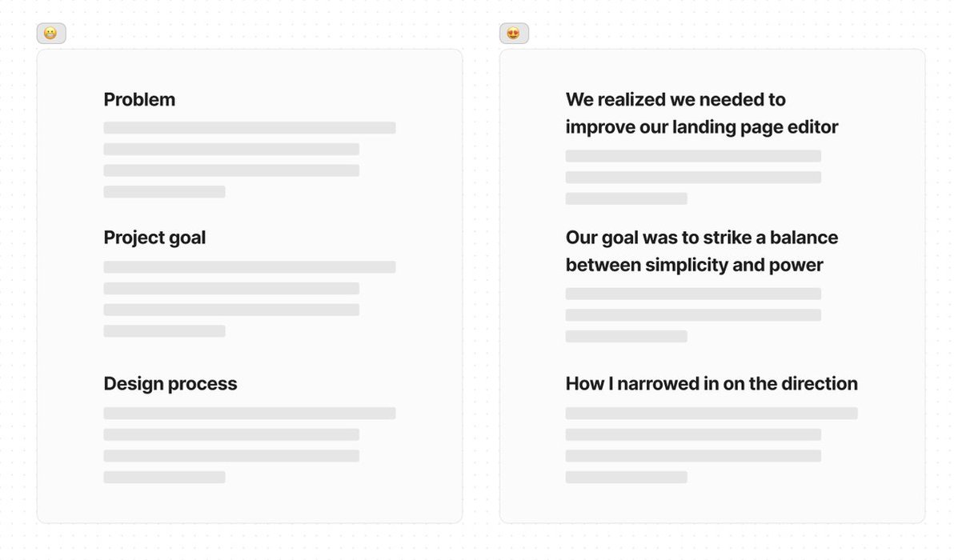Click short last placeholder line under "Project goal"
The image size is (958, 560).
(x=164, y=331)
